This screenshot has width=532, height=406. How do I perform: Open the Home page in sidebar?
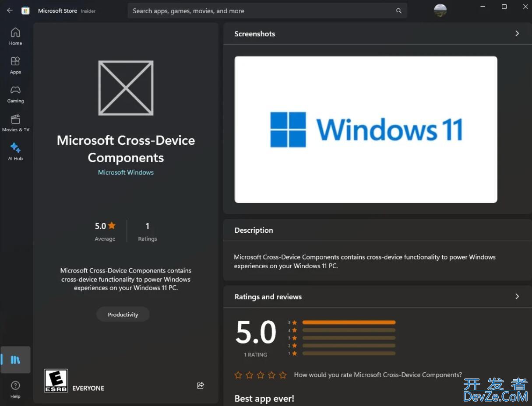(x=15, y=36)
